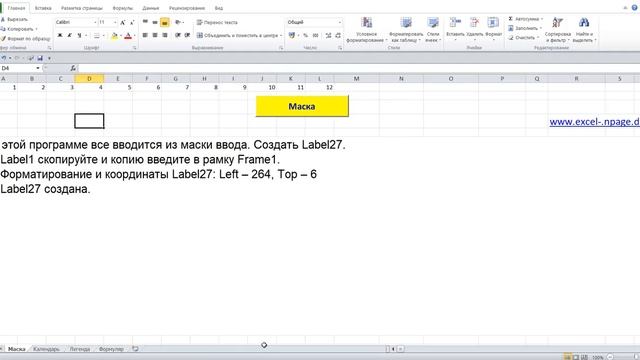Open the Общий number format dropdown
The image size is (640, 360).
[x=339, y=22]
